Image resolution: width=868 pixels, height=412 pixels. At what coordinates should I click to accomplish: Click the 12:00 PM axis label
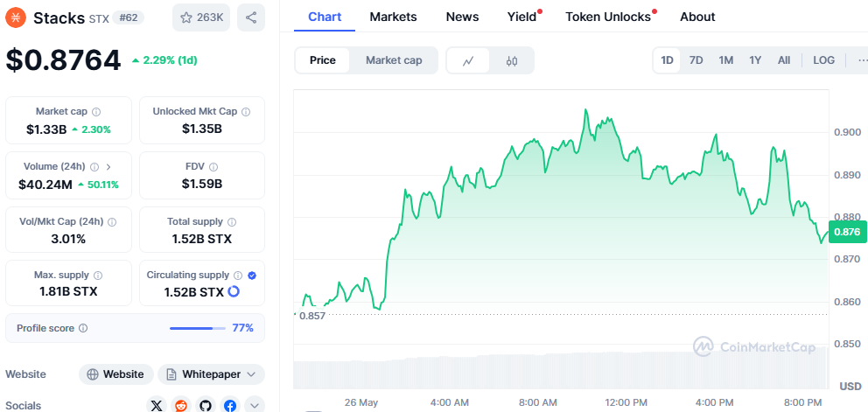(x=626, y=402)
